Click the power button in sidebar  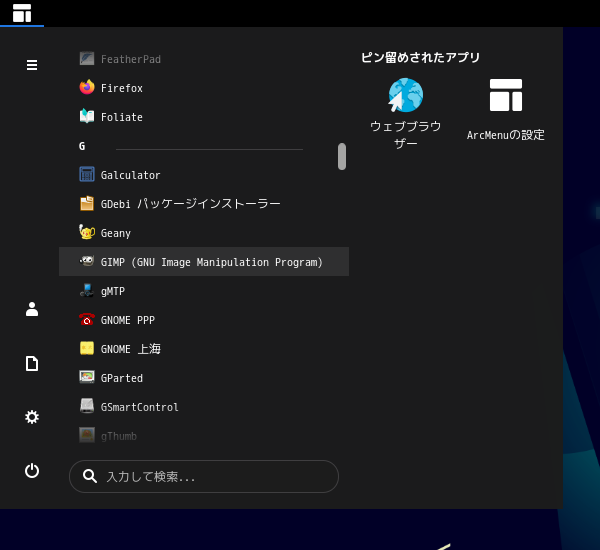(x=32, y=471)
